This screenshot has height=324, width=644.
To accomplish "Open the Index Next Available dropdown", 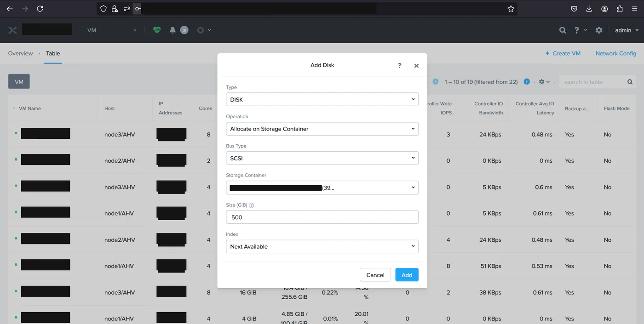I will (x=322, y=246).
